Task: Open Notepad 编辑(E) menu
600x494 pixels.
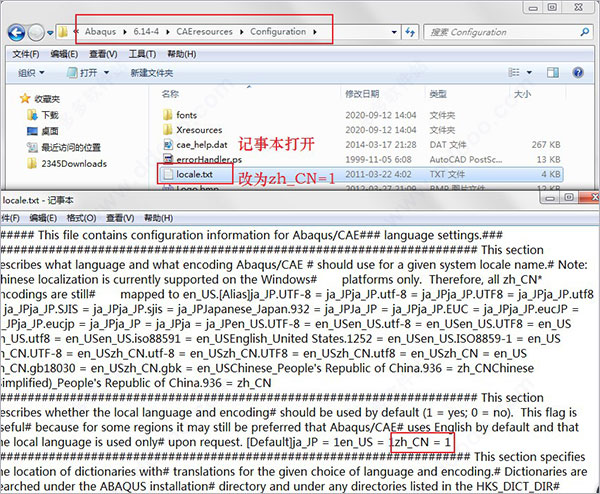Action: click(43, 218)
